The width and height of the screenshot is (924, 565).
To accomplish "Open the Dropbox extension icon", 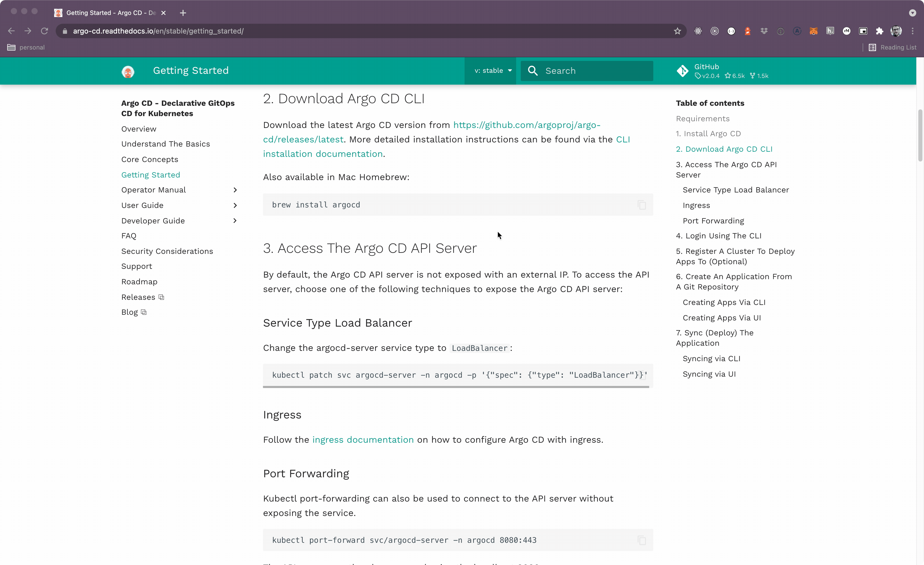I will 764,31.
